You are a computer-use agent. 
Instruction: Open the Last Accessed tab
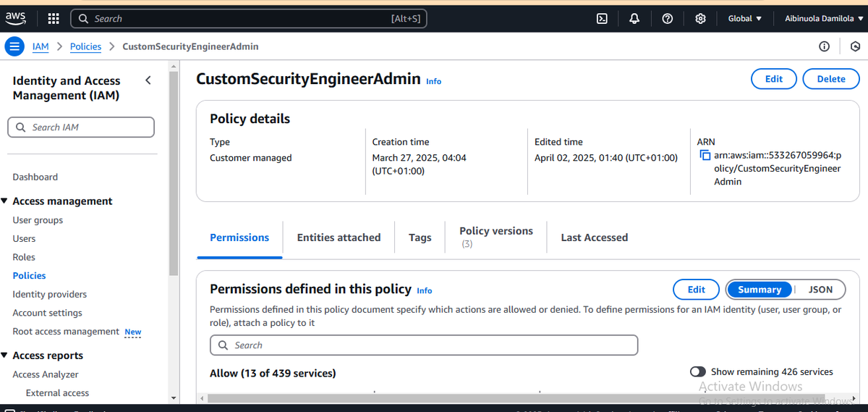click(x=595, y=237)
